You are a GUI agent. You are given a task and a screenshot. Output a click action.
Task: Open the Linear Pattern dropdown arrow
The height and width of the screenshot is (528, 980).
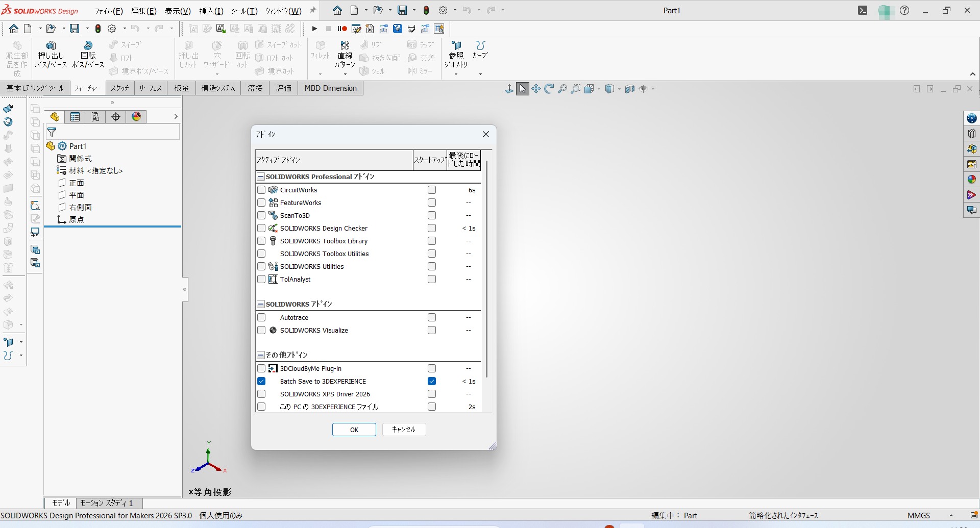coord(345,74)
